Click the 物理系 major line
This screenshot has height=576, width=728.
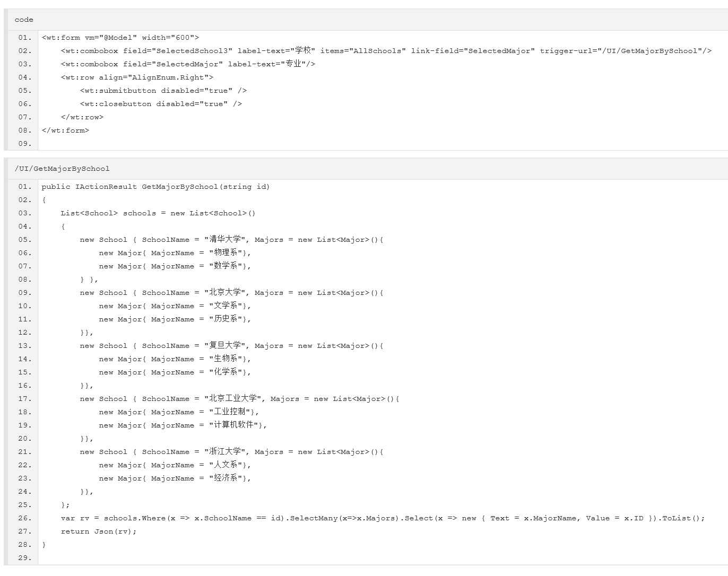[x=175, y=253]
